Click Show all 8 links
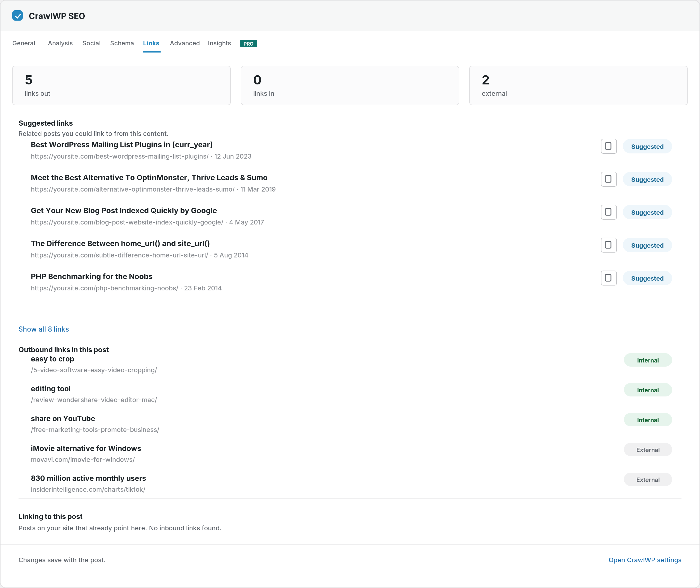700x588 pixels. pos(44,329)
